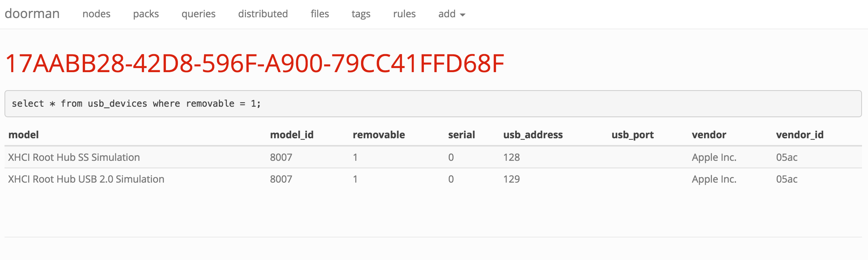Open the queries section
The height and width of the screenshot is (260, 868).
tap(199, 14)
